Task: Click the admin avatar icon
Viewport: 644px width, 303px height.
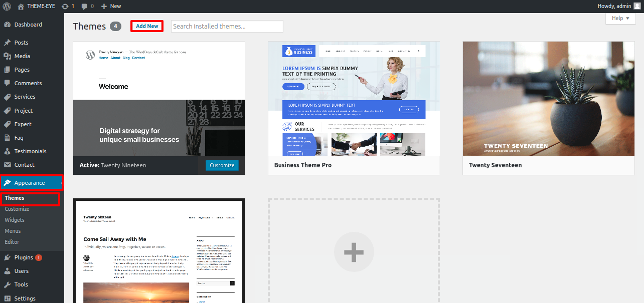Action: click(x=637, y=6)
